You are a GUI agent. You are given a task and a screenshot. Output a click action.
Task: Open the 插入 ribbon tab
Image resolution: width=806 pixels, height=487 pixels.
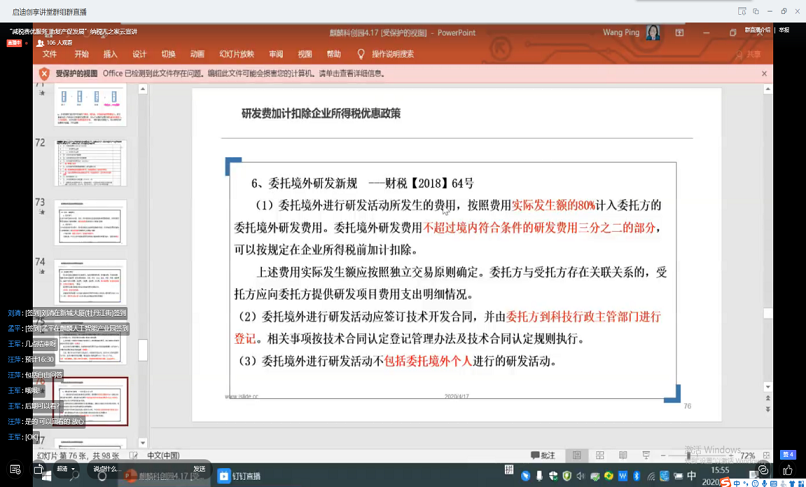coord(110,54)
